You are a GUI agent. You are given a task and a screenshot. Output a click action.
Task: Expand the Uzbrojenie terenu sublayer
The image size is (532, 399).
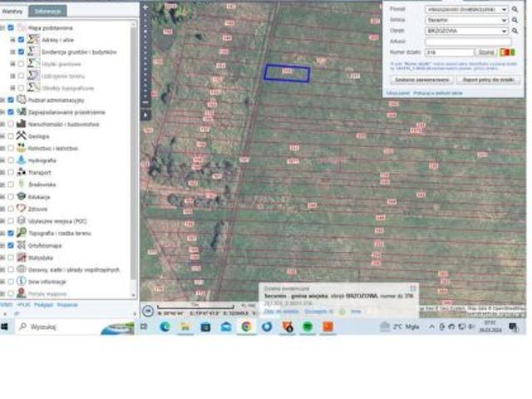pos(12,76)
